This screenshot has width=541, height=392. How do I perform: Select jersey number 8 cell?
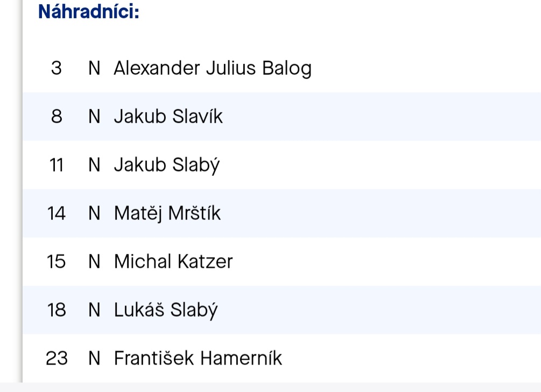click(57, 117)
